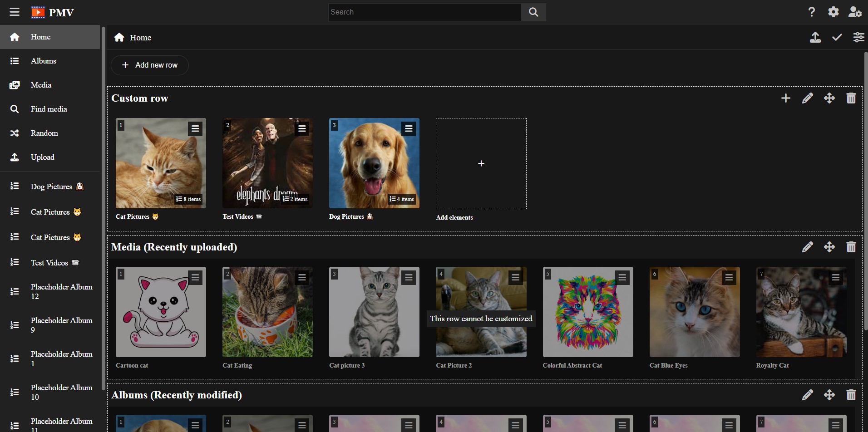Viewport: 868px width, 432px height.
Task: Edit Albums (Recently modified) row
Action: click(808, 395)
